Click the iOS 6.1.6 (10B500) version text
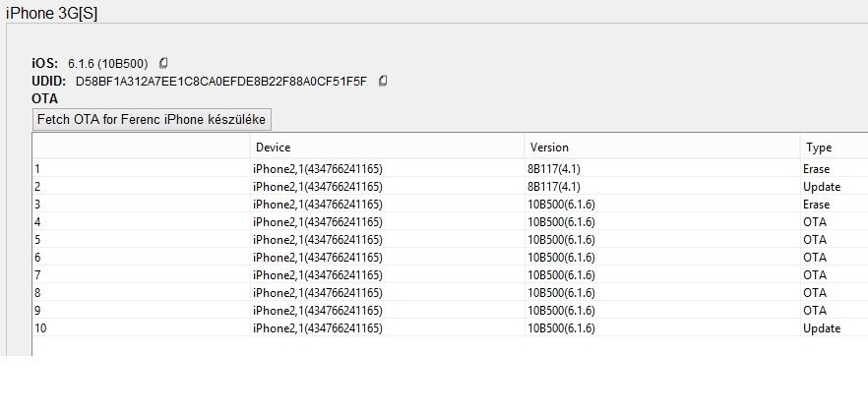This screenshot has width=868, height=414. pos(108,64)
